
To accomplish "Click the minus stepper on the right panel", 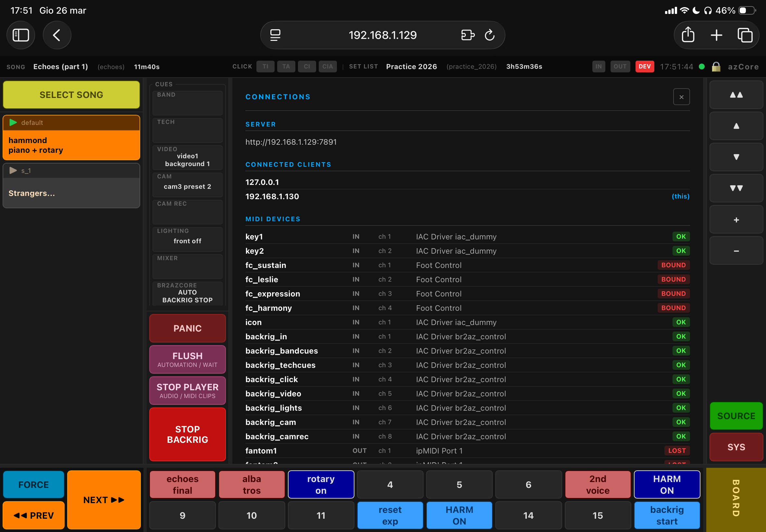I will pyautogui.click(x=736, y=250).
